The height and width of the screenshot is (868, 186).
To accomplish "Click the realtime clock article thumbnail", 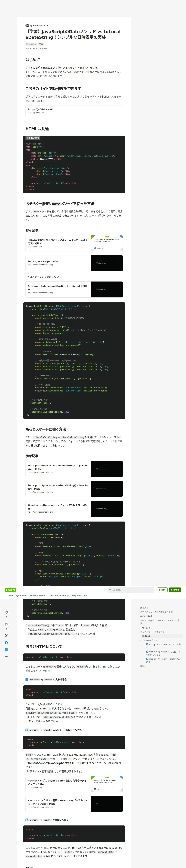I will (107, 243).
